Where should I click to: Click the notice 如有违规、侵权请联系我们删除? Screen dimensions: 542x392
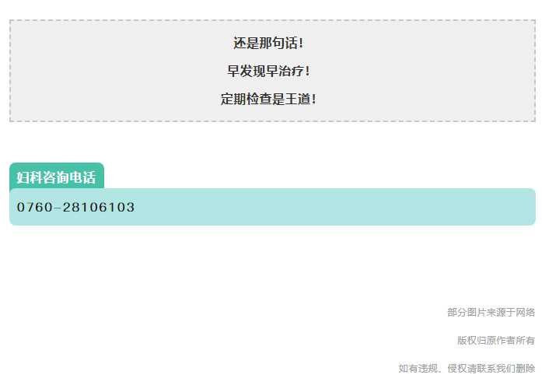coord(467,369)
